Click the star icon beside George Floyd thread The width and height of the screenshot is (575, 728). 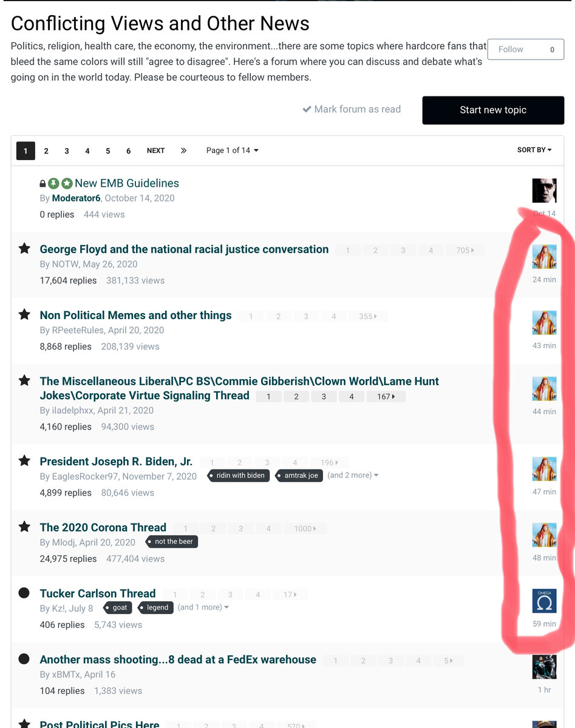coord(24,248)
